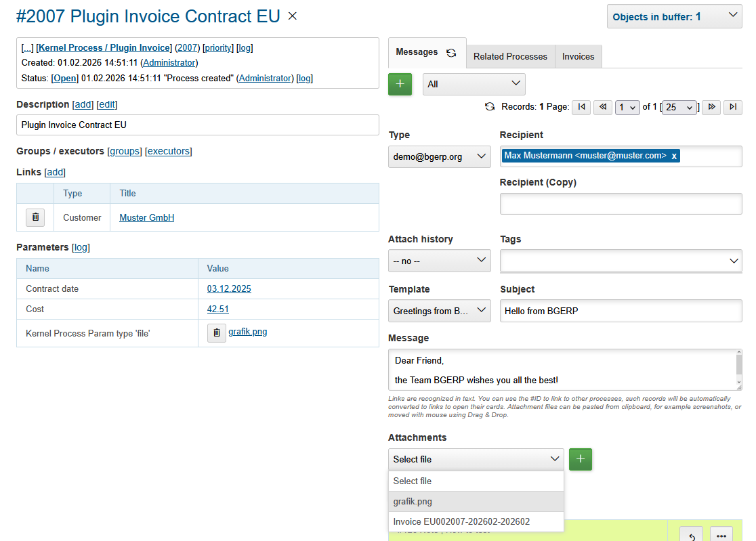This screenshot has height=541, width=756.
Task: Open the Objects in buffer dropdown
Action: (x=674, y=17)
